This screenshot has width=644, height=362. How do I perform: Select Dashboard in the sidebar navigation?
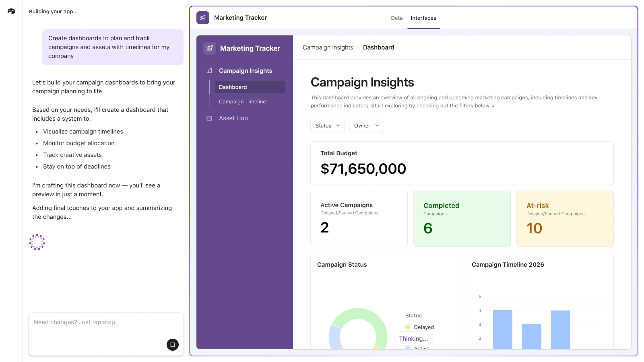233,87
